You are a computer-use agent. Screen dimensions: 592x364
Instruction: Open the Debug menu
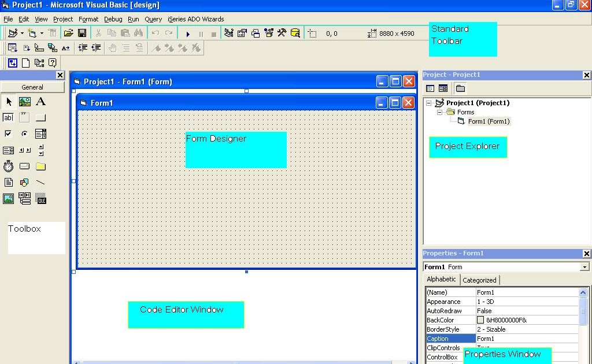coord(113,19)
